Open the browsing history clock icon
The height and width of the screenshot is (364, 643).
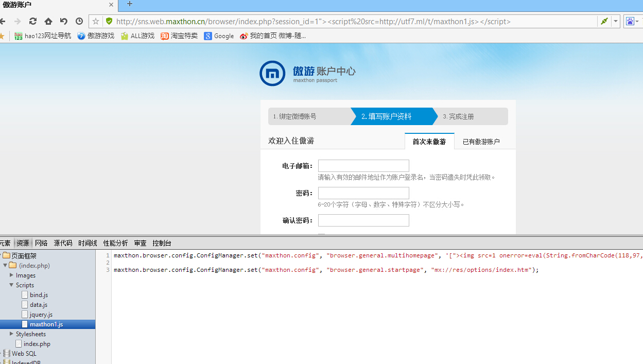click(x=79, y=21)
